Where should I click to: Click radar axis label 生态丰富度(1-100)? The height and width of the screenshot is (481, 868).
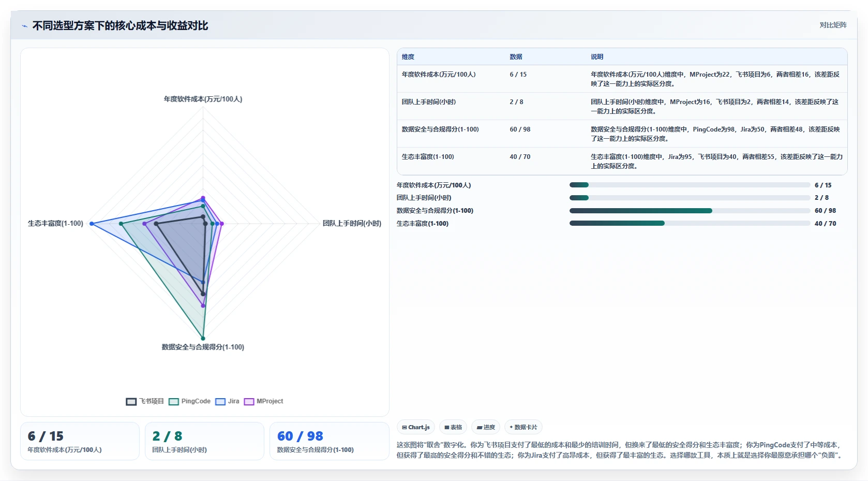55,223
